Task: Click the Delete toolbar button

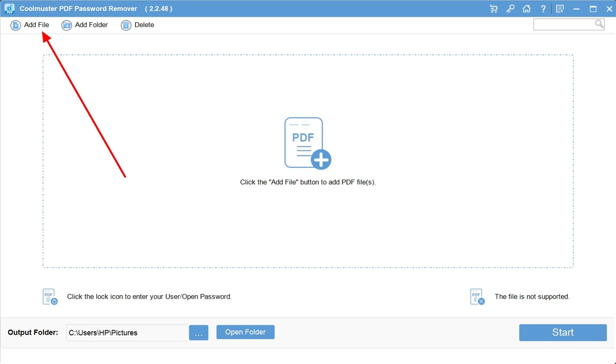Action: pos(138,25)
